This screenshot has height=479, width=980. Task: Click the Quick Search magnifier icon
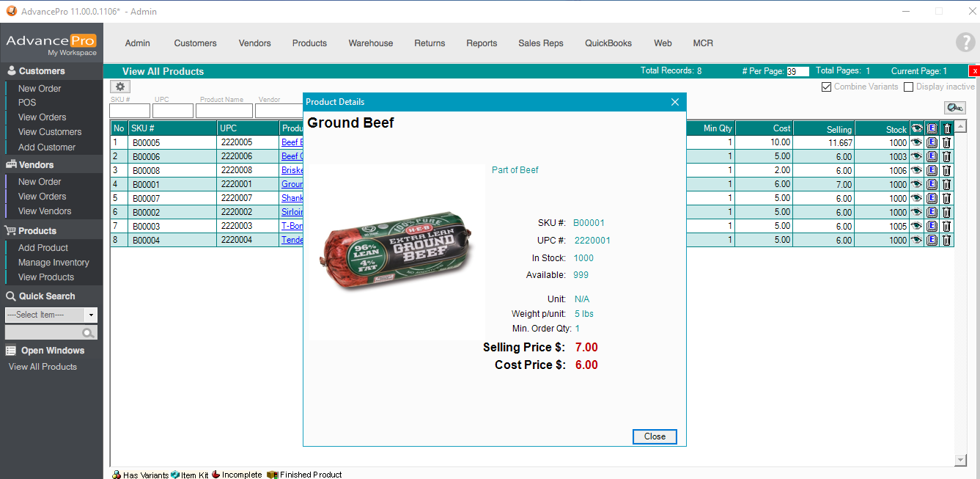89,333
